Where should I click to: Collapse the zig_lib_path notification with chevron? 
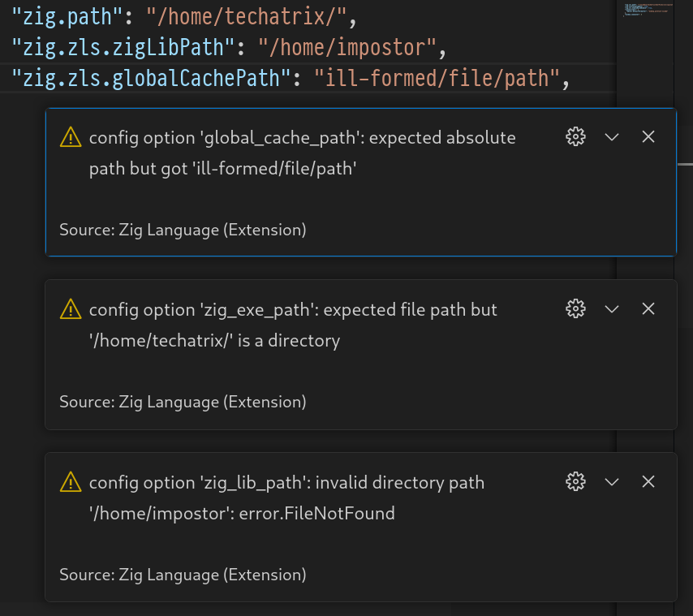[x=612, y=481]
